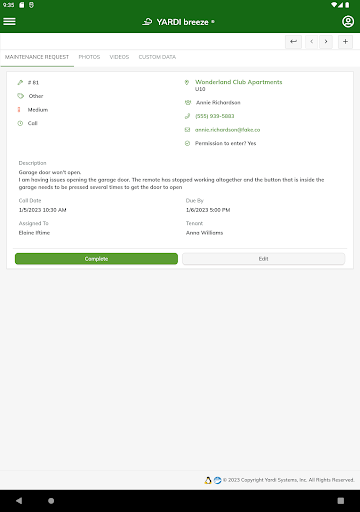Tap the envelope email icon
This screenshot has width=360, height=512.
(x=187, y=130)
